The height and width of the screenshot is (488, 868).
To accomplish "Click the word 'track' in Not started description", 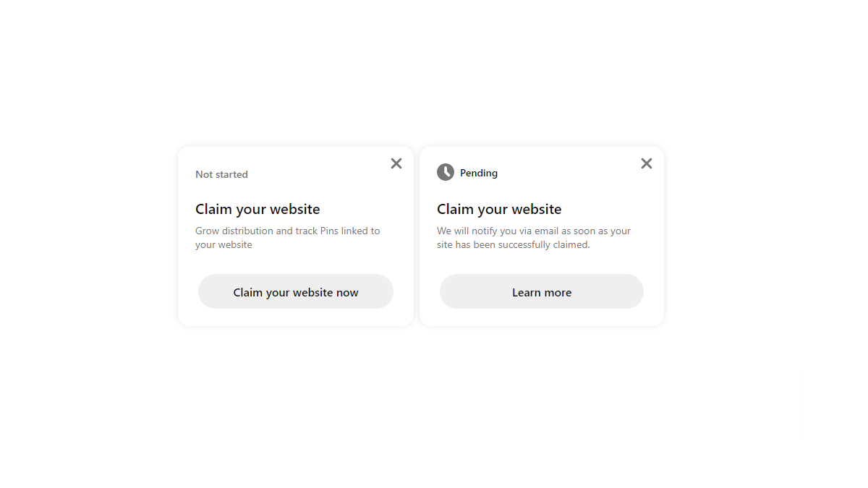I will click(307, 231).
